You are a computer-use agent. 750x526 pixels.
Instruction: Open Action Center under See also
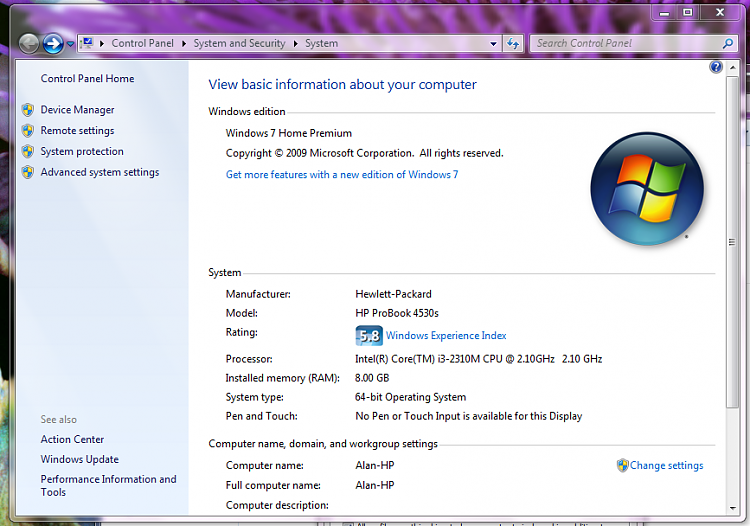coord(72,439)
